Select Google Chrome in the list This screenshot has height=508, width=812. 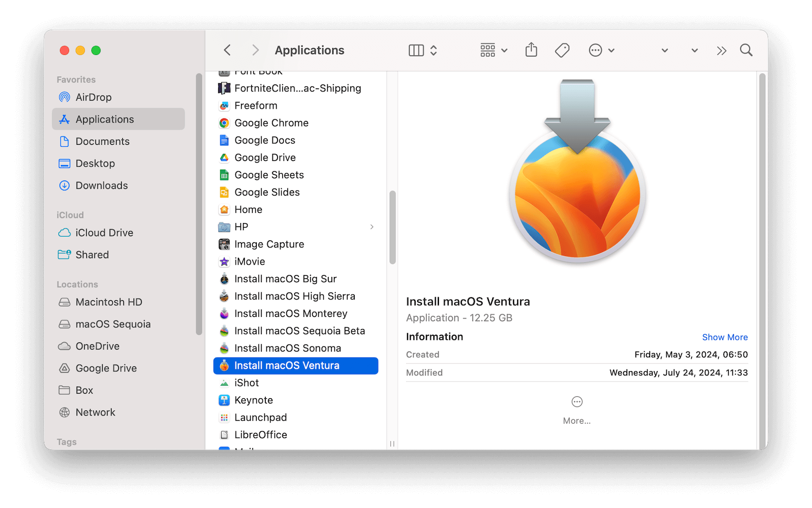pos(296,123)
